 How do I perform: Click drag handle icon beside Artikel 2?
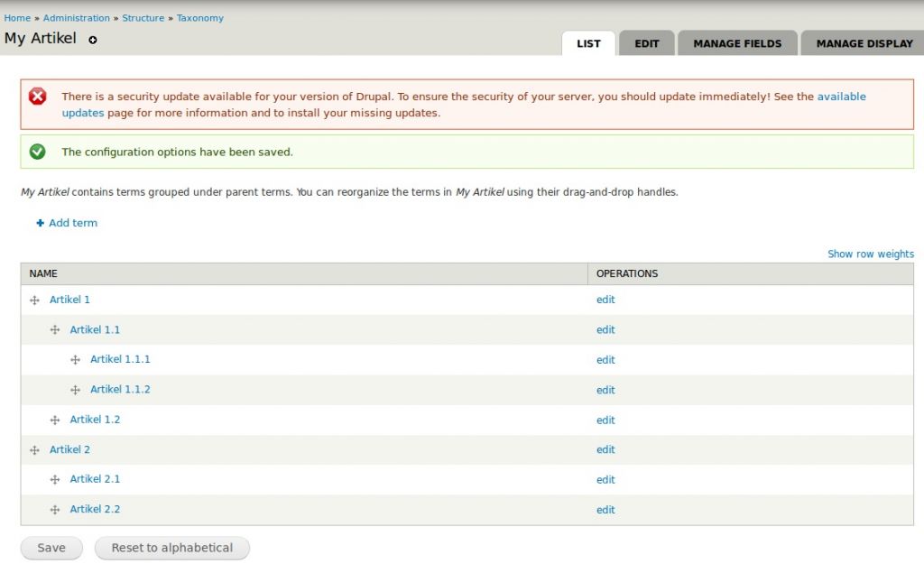(x=35, y=450)
